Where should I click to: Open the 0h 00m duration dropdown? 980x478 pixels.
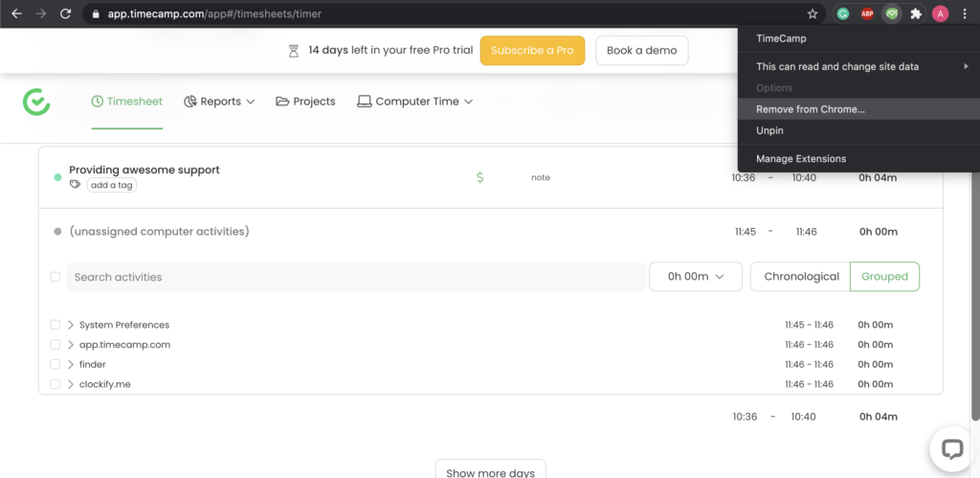point(696,277)
